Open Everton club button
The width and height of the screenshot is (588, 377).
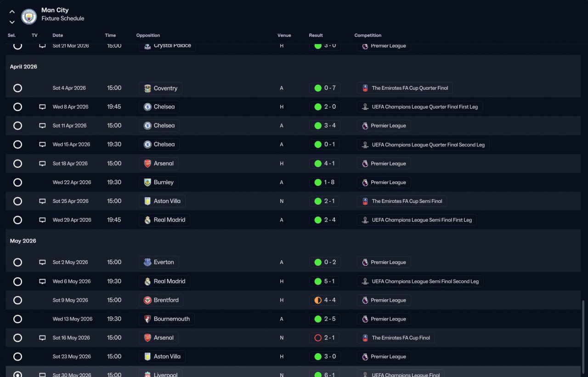pyautogui.click(x=158, y=262)
